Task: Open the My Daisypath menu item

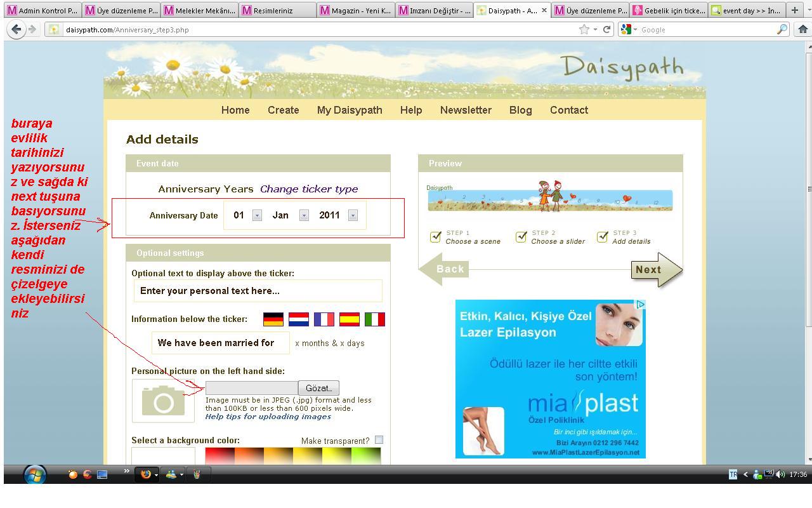Action: [x=350, y=110]
